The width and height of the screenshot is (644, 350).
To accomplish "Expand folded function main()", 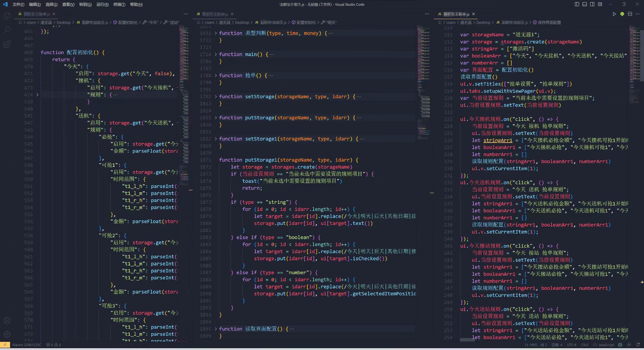I will pyautogui.click(x=216, y=54).
